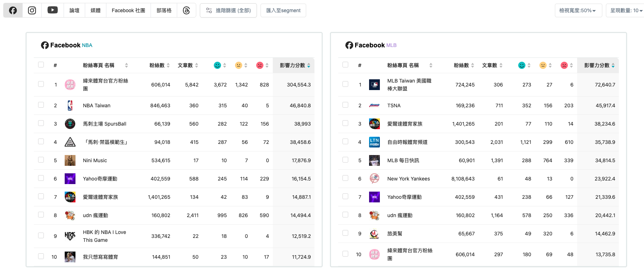Toggle the select-all checkbox in MLB table header

(345, 65)
